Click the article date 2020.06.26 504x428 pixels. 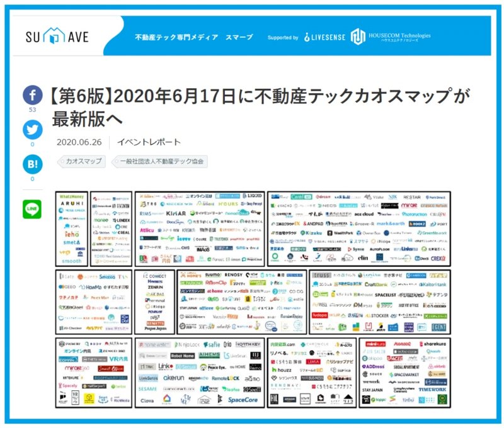pos(79,142)
